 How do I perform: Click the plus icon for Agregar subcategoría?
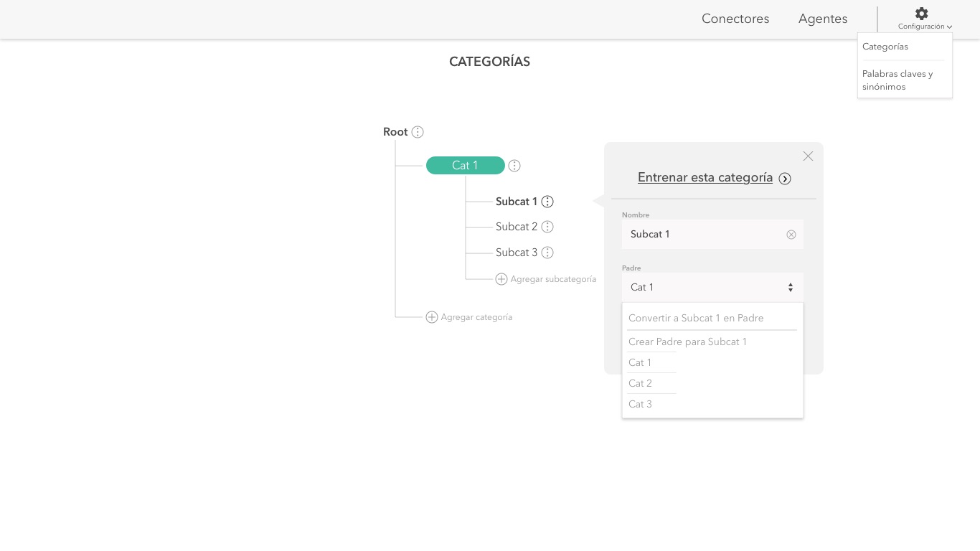501,279
